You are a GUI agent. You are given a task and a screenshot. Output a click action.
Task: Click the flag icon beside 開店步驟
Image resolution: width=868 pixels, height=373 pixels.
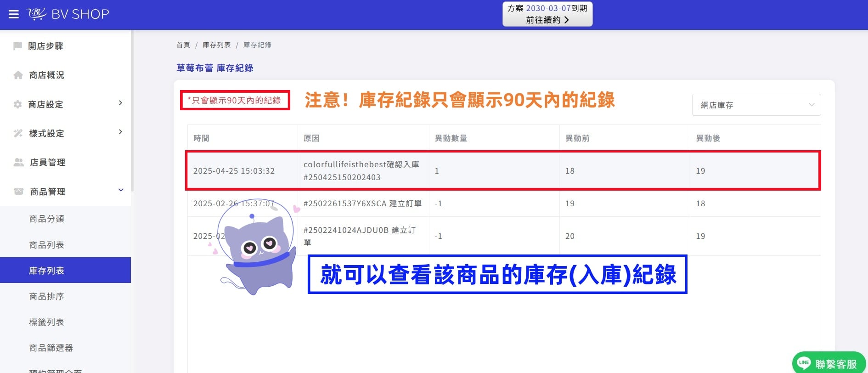[18, 45]
